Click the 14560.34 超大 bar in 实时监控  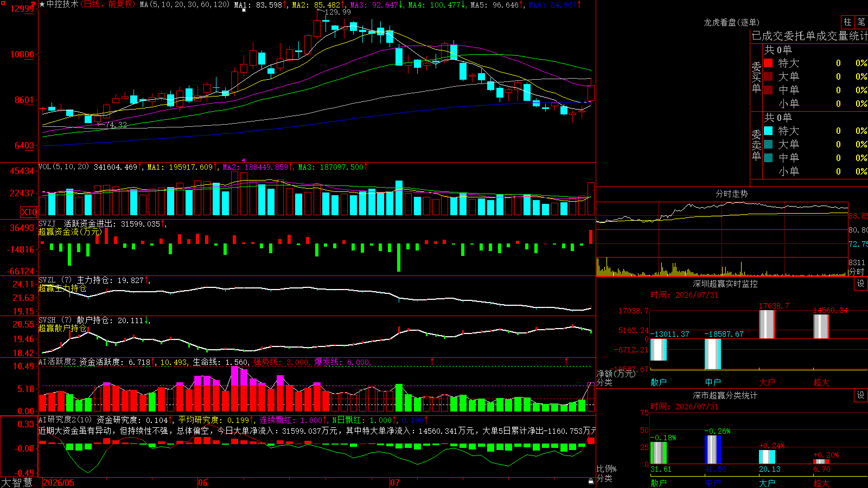821,327
